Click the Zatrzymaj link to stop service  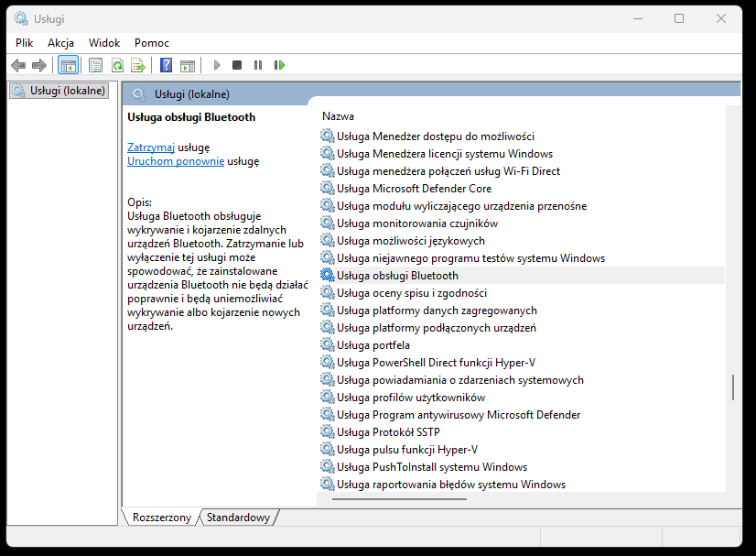pyautogui.click(x=151, y=147)
